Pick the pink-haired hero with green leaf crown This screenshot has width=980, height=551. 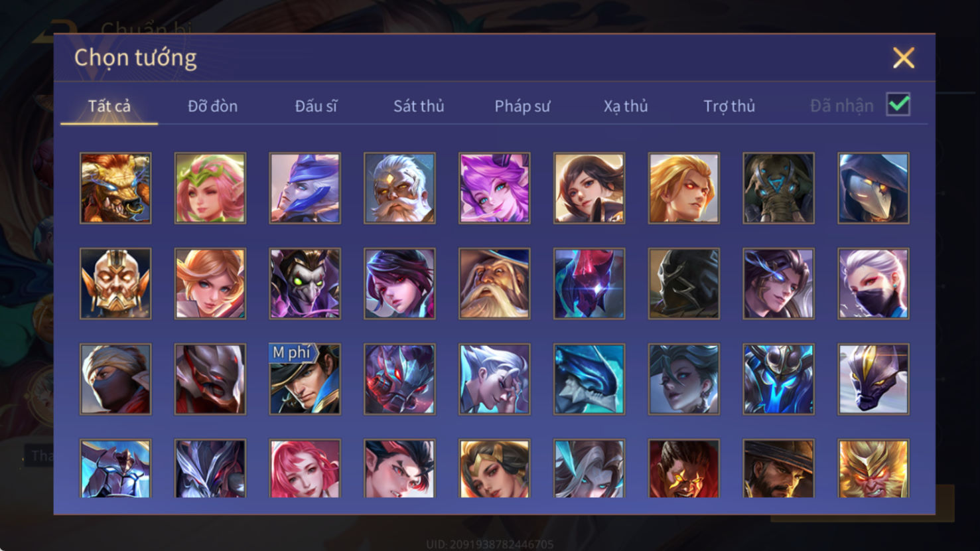(210, 188)
